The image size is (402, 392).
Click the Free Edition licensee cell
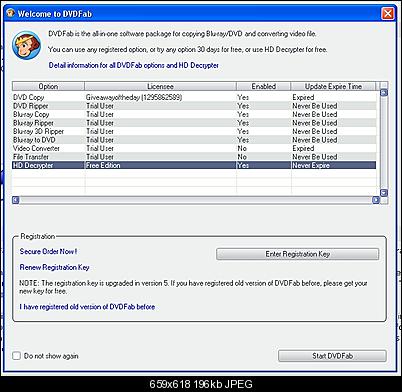pos(103,165)
